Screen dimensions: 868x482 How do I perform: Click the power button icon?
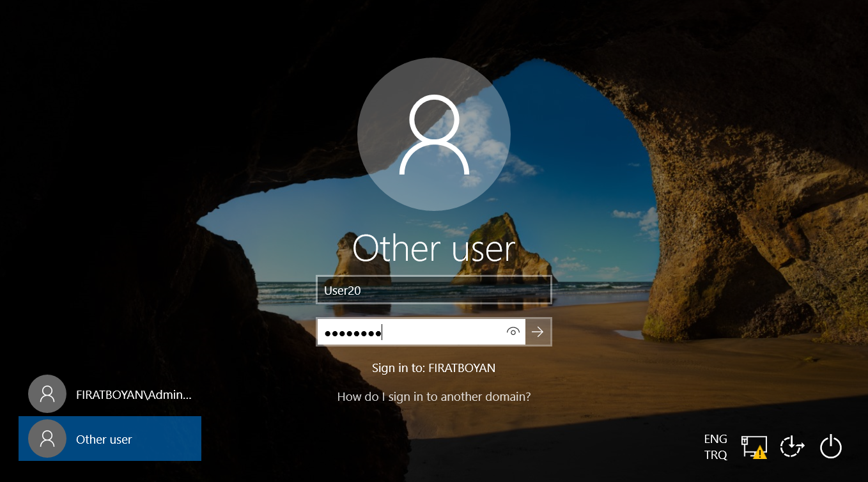(830, 446)
